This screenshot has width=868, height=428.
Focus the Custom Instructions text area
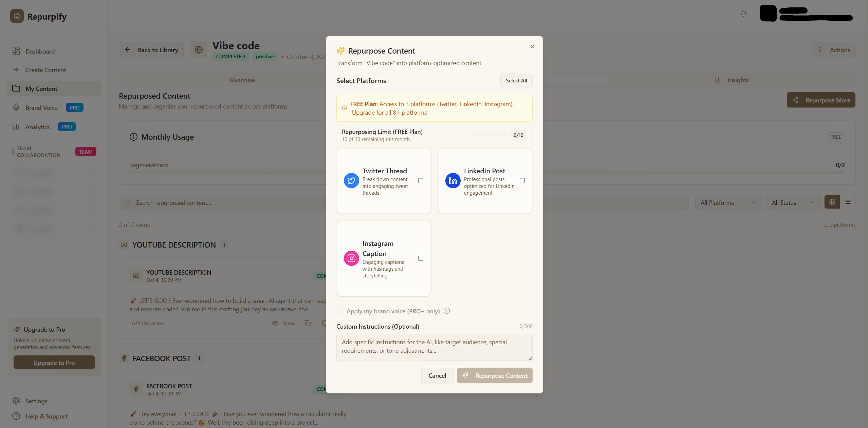pos(434,347)
